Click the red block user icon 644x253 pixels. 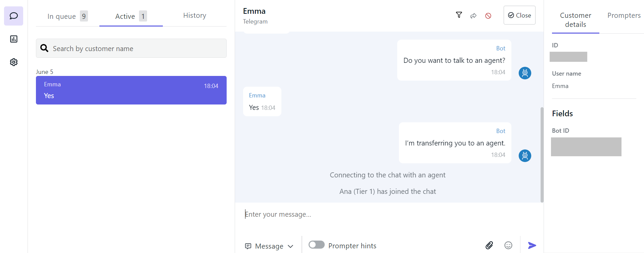[x=488, y=16]
